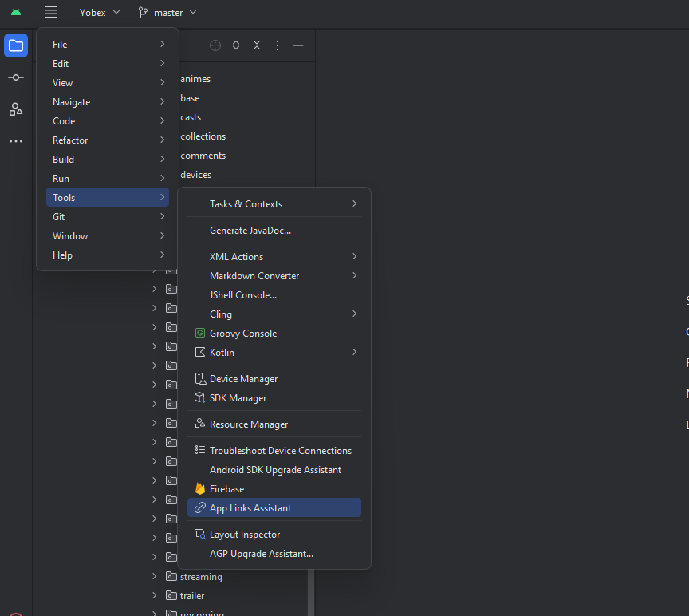Expand the Kotlin submenu chevron
Image resolution: width=689 pixels, height=616 pixels.
[354, 352]
